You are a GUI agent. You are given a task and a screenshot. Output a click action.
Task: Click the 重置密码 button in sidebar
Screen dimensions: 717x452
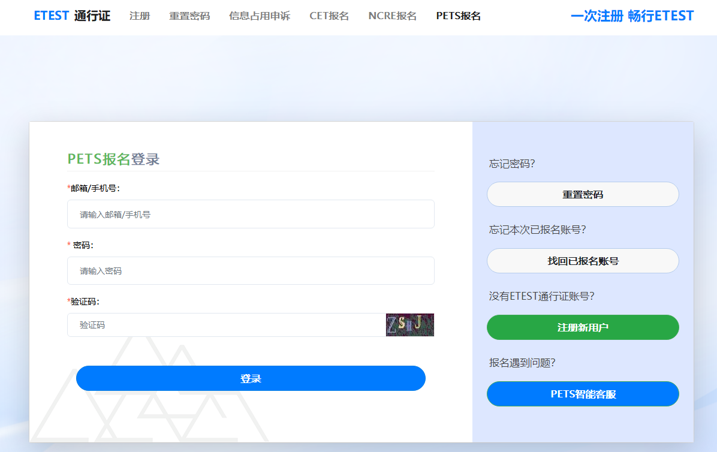[582, 194]
